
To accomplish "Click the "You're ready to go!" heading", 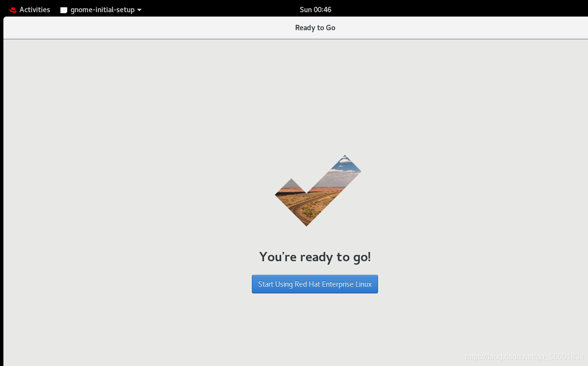I will (315, 257).
